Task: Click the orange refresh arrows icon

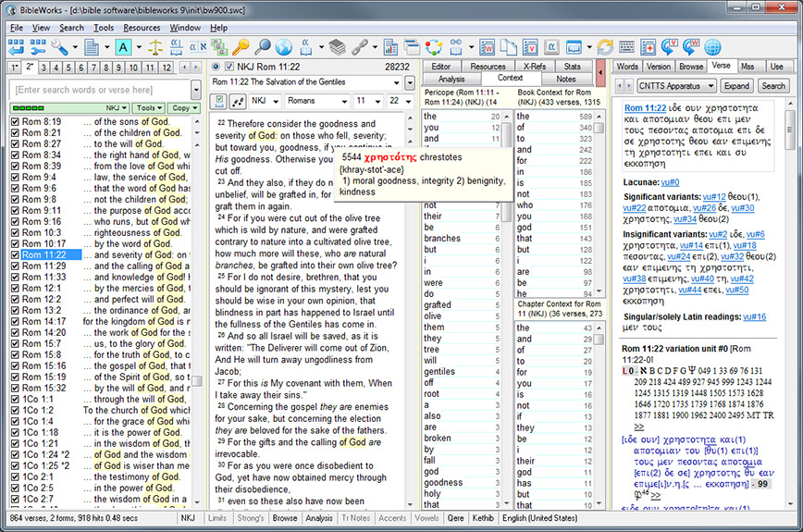Action: pyautogui.click(x=604, y=46)
